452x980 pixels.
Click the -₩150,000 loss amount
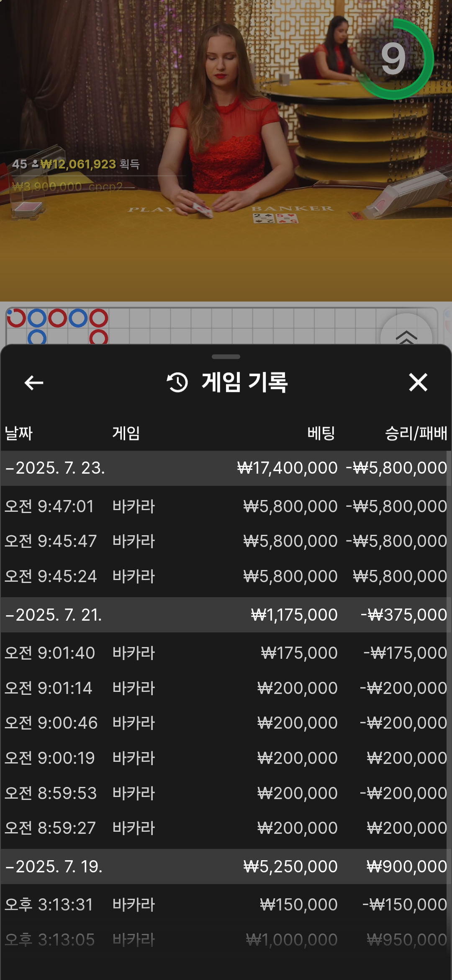405,905
